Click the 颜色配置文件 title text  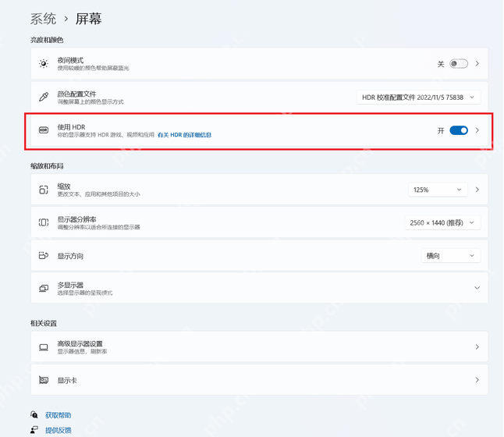(x=76, y=94)
